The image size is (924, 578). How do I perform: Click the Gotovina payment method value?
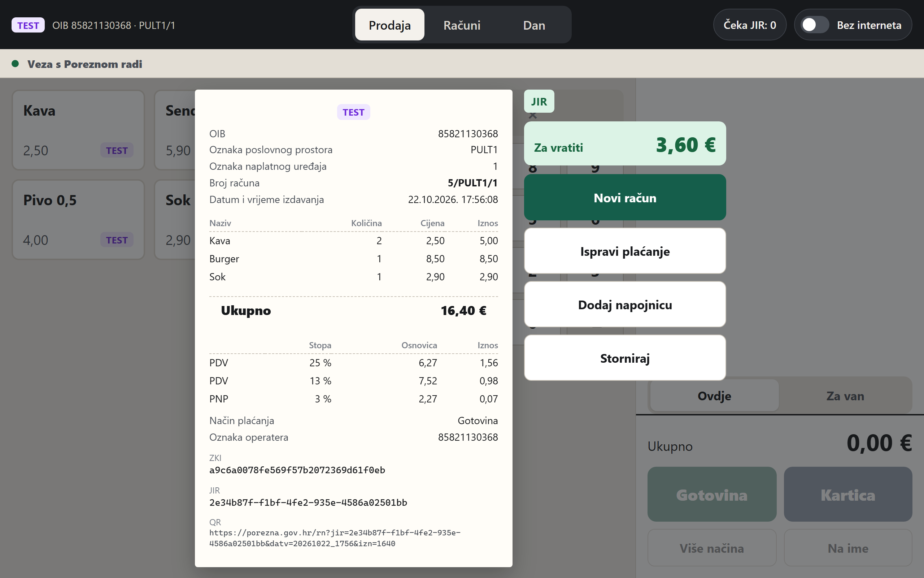coord(478,420)
